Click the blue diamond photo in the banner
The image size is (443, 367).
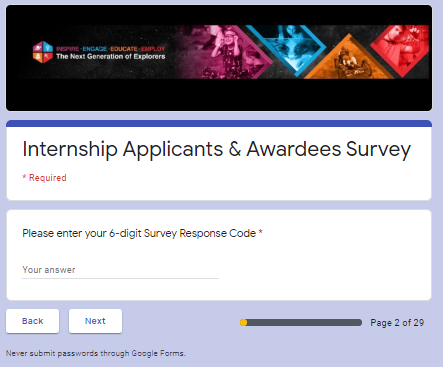[286, 48]
